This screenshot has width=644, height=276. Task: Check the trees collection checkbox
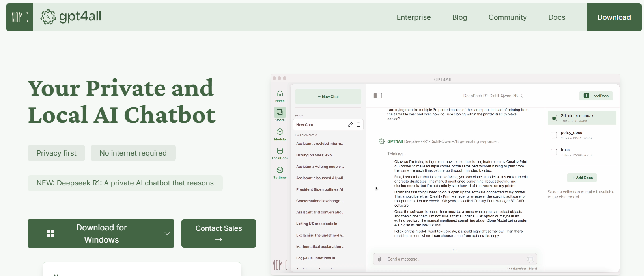(554, 152)
